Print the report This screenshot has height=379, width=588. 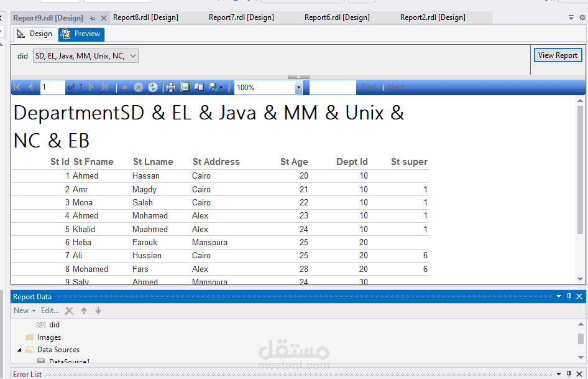[x=171, y=88]
